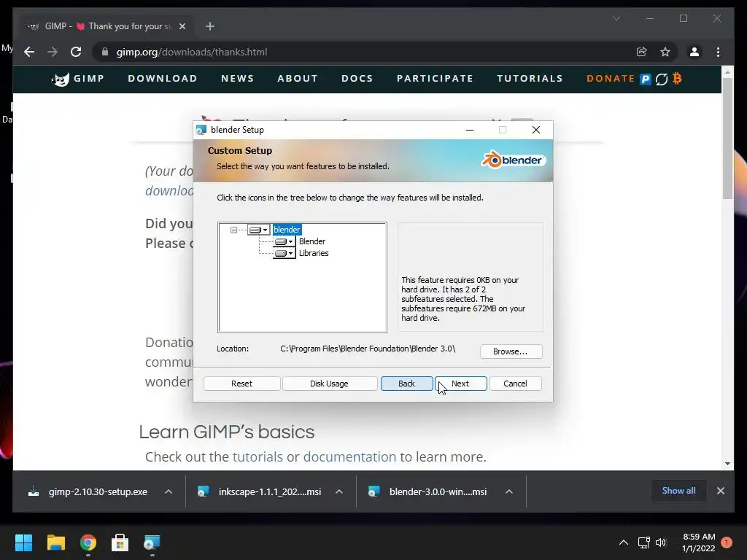Expand options for gimp setup download
The width and height of the screenshot is (747, 560).
pos(169,492)
